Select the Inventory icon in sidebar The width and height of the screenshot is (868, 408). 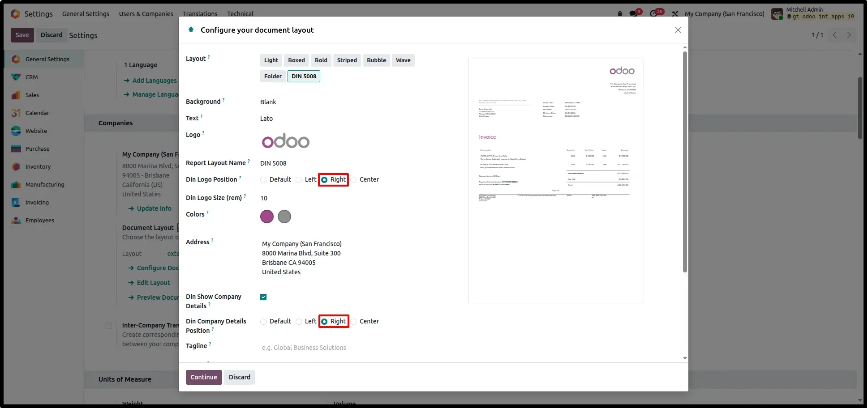16,166
